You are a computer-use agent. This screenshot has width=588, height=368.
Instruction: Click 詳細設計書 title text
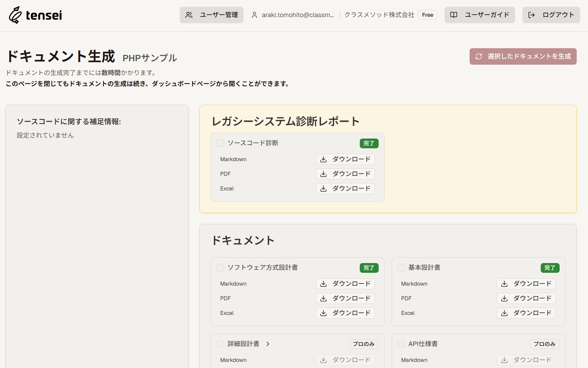(243, 344)
